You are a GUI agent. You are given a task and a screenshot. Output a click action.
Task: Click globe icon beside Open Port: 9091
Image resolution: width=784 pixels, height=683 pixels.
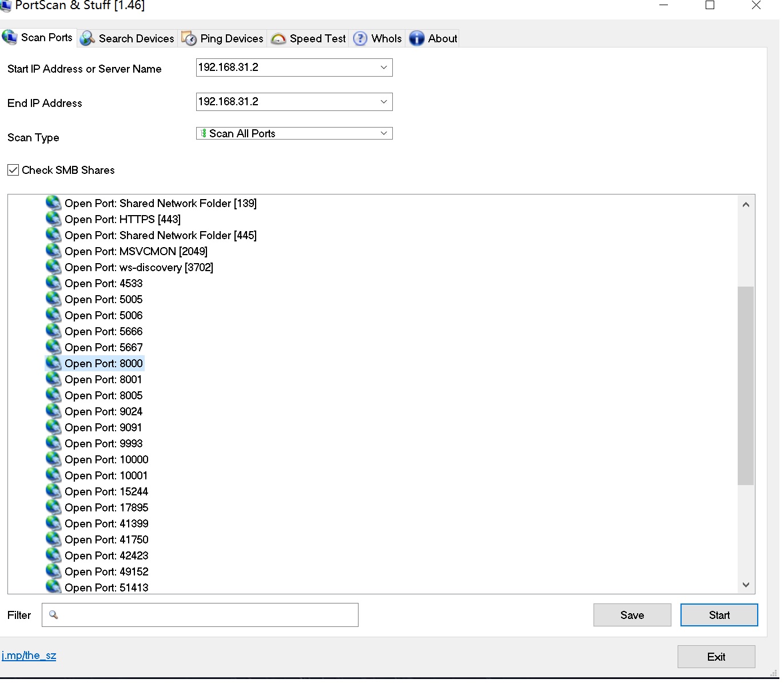point(54,427)
